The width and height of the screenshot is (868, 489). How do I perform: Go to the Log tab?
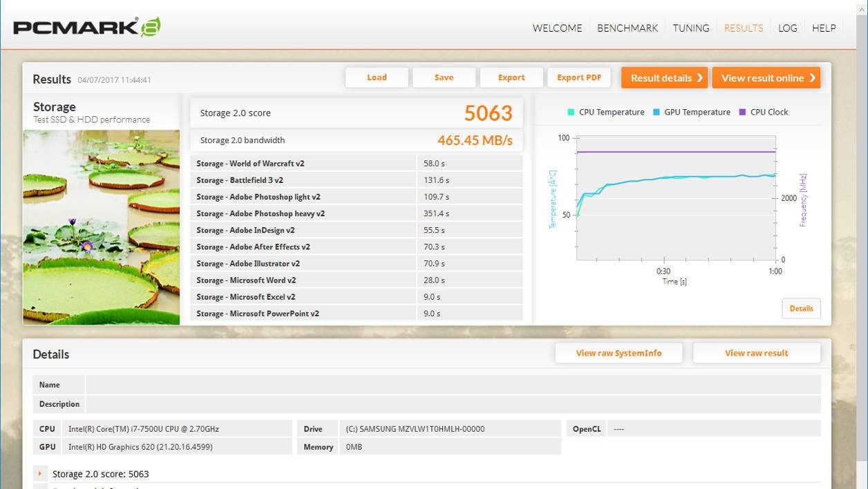[x=788, y=28]
